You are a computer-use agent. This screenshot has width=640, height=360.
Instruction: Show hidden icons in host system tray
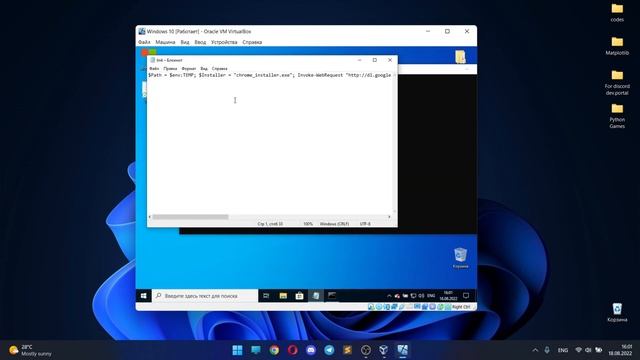(535, 350)
